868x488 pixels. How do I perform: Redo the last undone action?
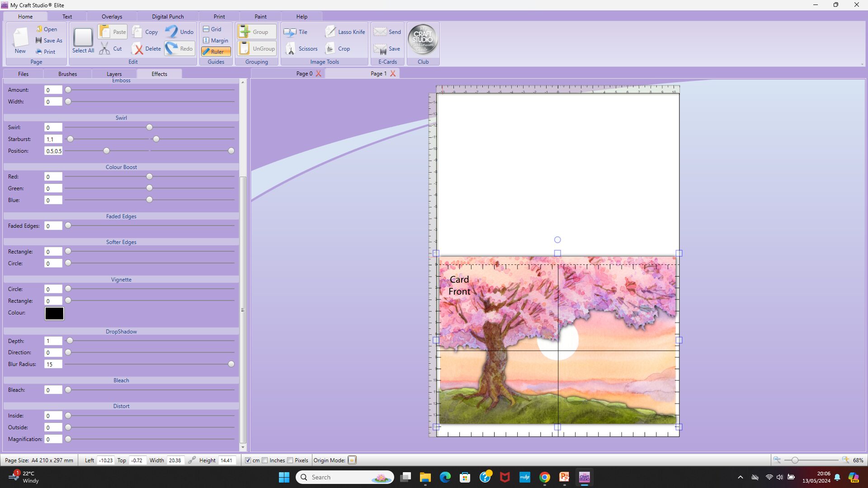pos(179,48)
